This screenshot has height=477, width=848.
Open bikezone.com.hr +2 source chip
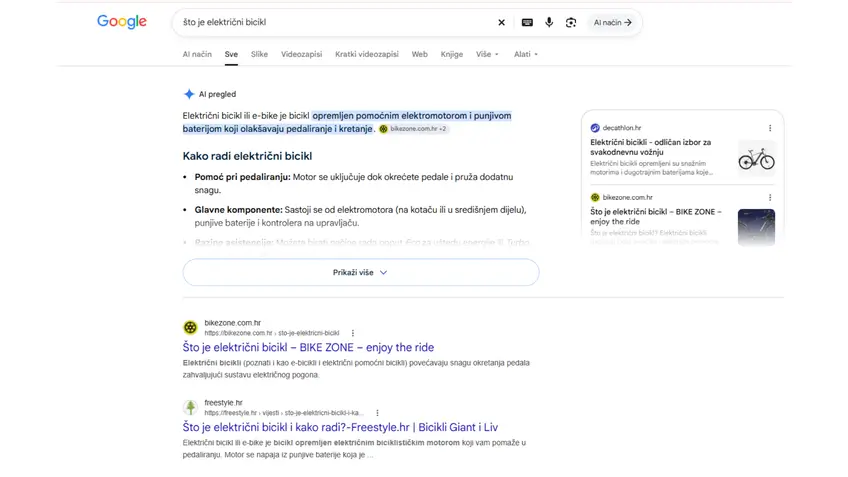(x=413, y=129)
